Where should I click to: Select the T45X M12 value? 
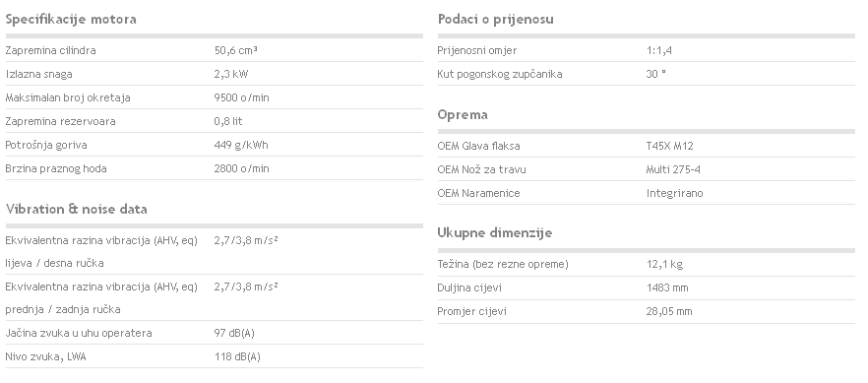coord(669,146)
